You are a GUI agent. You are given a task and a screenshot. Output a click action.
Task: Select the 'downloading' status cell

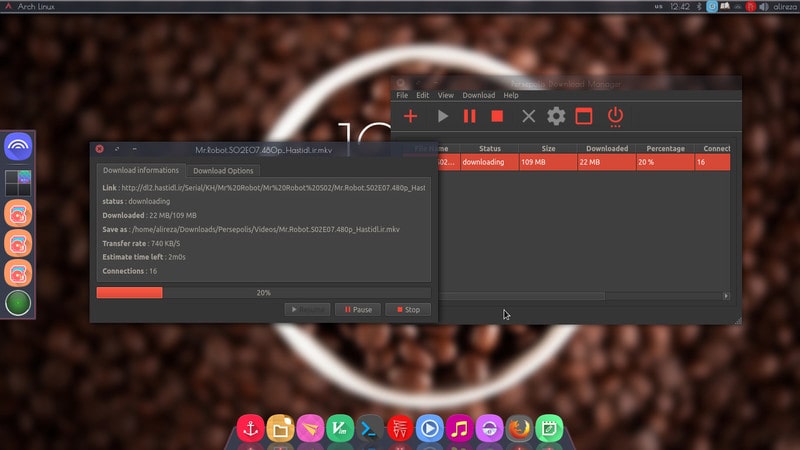click(x=490, y=162)
